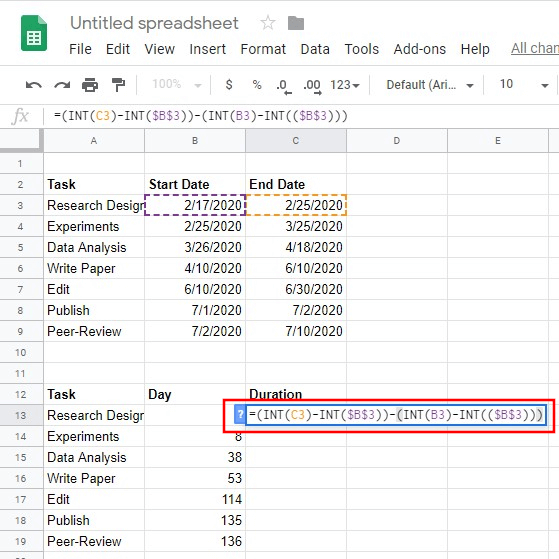Apply percent format icon

(257, 85)
